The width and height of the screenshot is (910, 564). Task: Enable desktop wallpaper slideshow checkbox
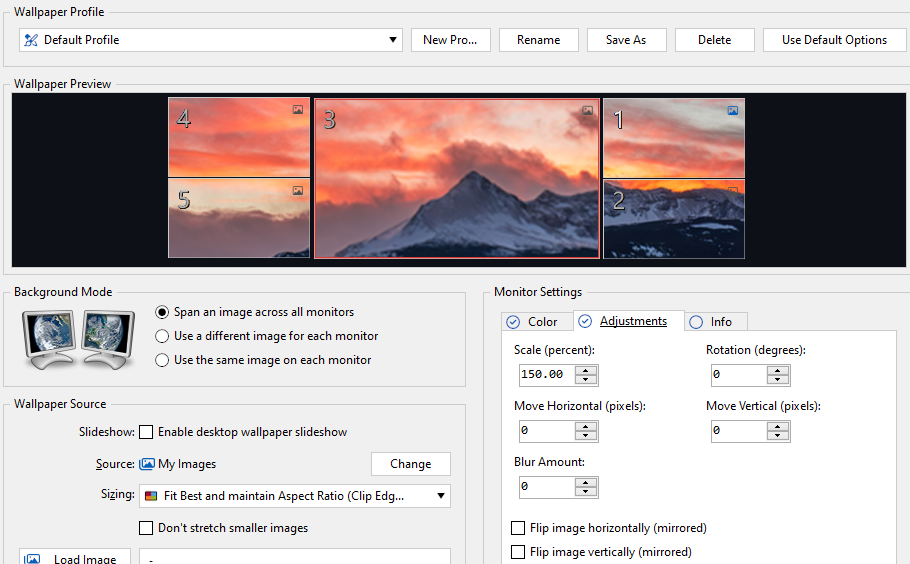click(x=146, y=432)
